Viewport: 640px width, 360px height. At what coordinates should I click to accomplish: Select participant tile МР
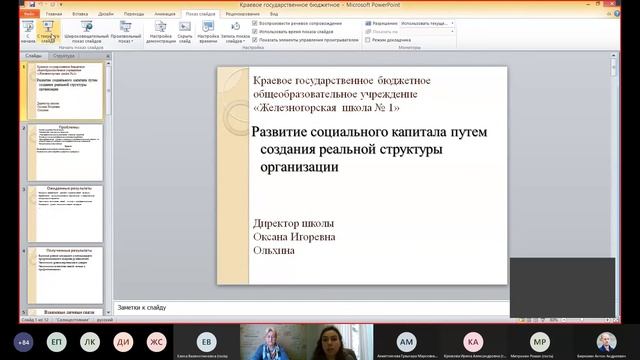point(540,342)
